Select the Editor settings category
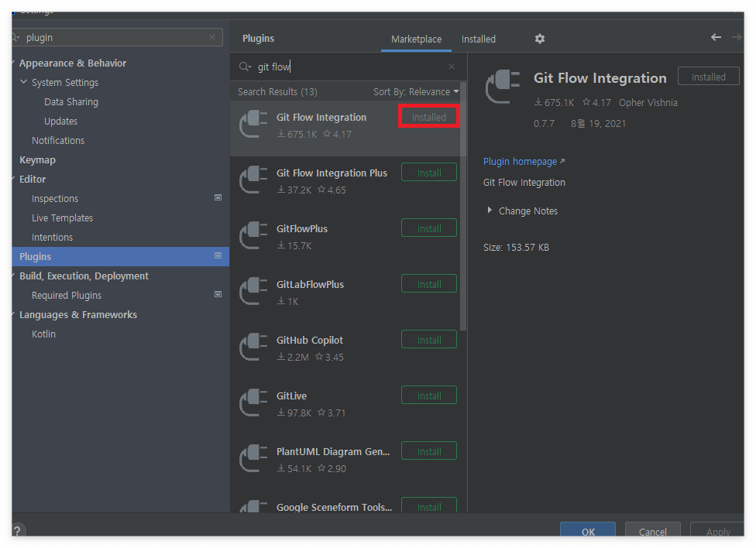 point(33,179)
